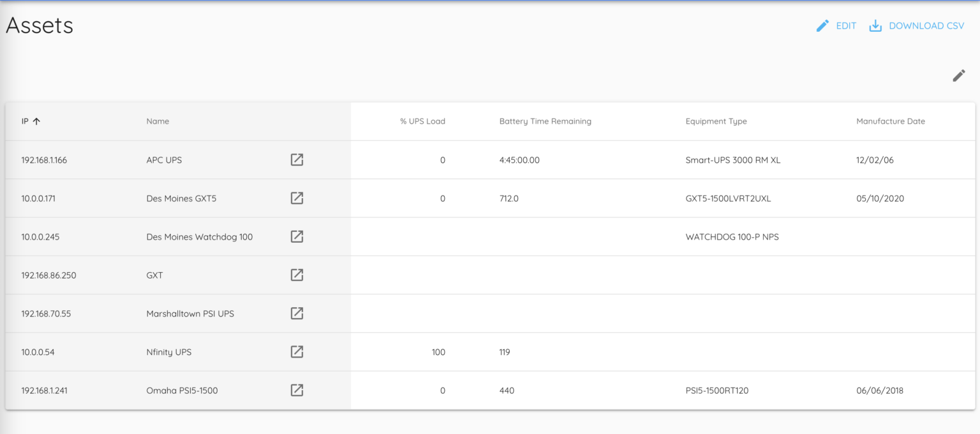Click Smart-UPS 3000 RM XL equipment type
The height and width of the screenshot is (434, 980).
pos(733,160)
